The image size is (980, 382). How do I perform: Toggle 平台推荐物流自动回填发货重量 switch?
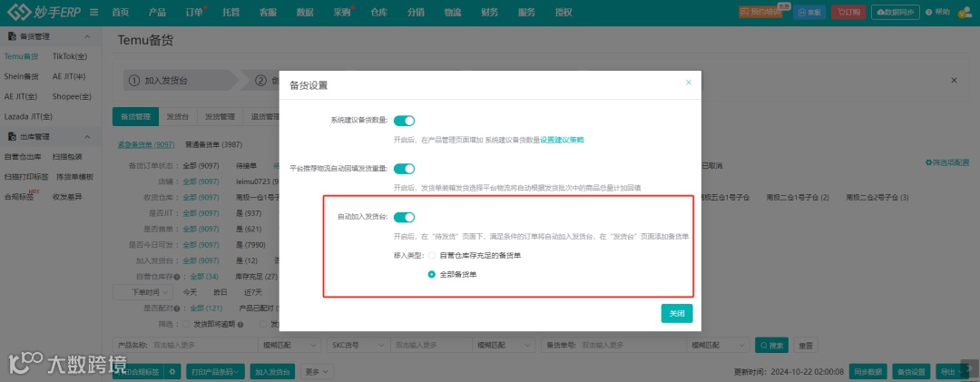pos(404,168)
